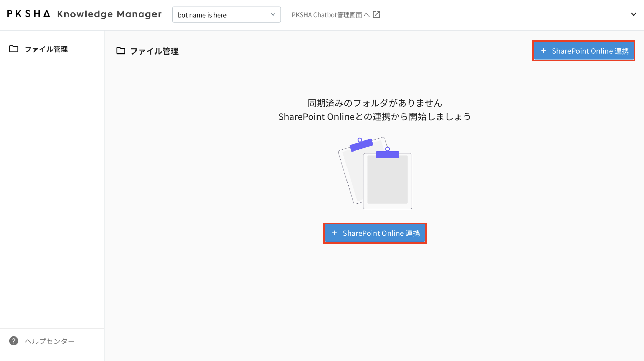Viewport: 644px width, 361px height.
Task: Open the PKSHA Chatbot管理画面へ link
Action: pyautogui.click(x=335, y=15)
